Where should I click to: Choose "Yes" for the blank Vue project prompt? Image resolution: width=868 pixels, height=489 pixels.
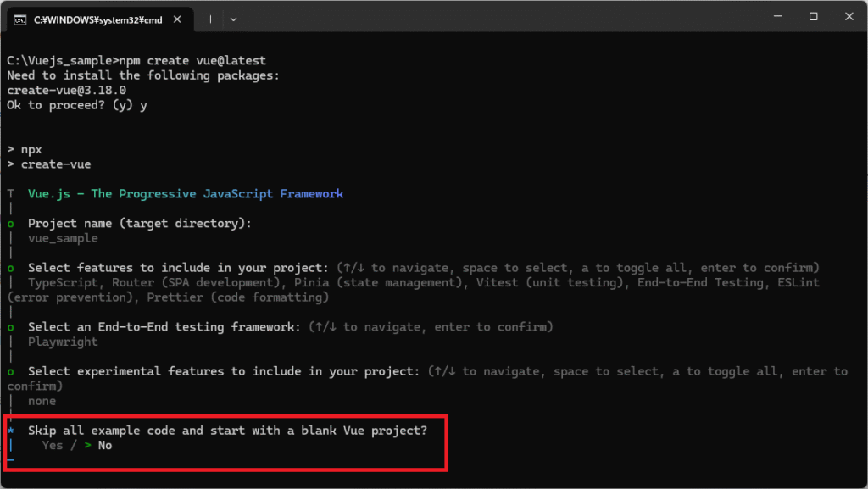click(x=53, y=445)
